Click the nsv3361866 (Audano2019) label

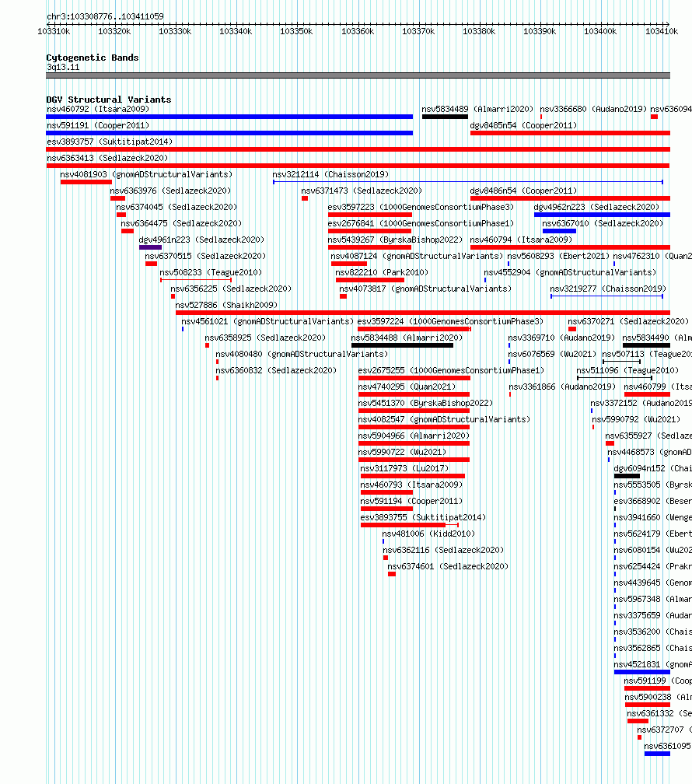pos(562,387)
